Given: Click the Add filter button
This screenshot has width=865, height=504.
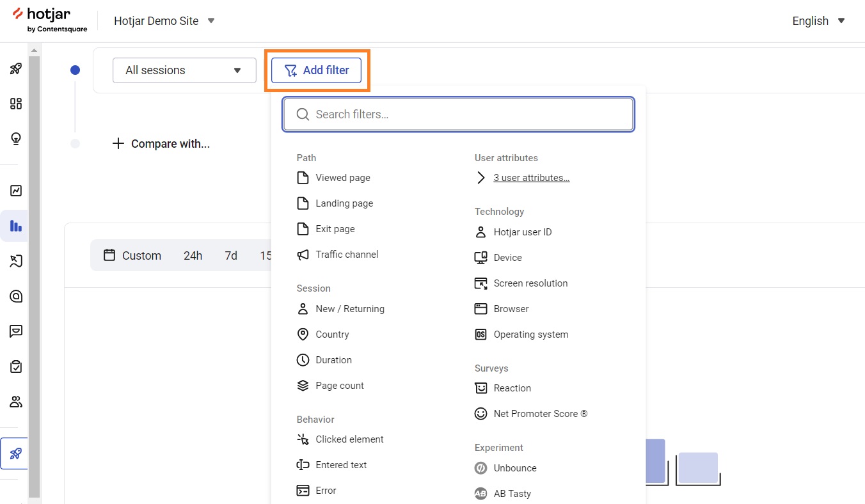Looking at the screenshot, I should [317, 70].
